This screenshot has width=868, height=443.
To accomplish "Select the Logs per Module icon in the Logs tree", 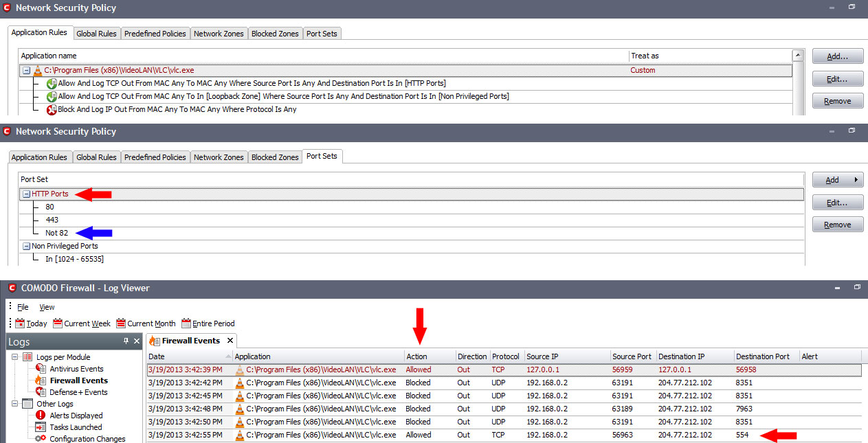I will tap(27, 357).
